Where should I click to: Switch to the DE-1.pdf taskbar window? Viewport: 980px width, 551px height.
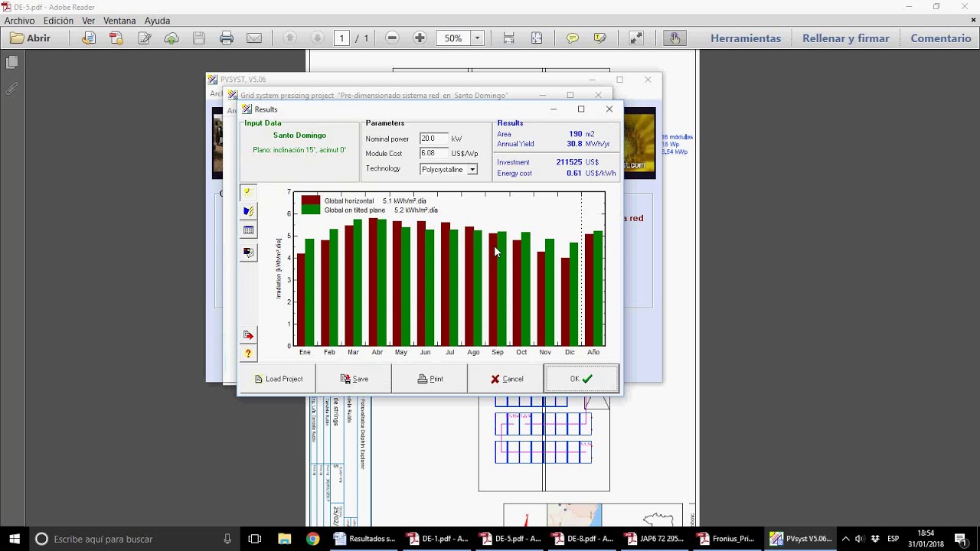(437, 539)
